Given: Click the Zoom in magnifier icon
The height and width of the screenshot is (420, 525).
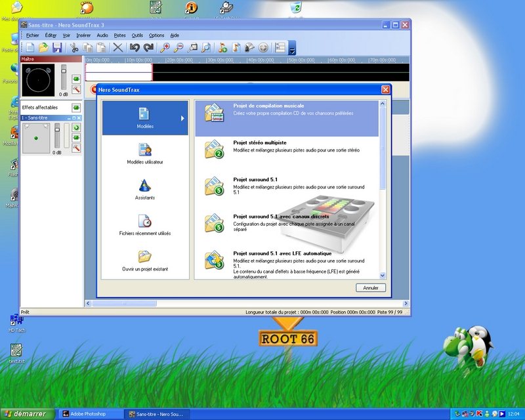Looking at the screenshot, I should (x=165, y=48).
